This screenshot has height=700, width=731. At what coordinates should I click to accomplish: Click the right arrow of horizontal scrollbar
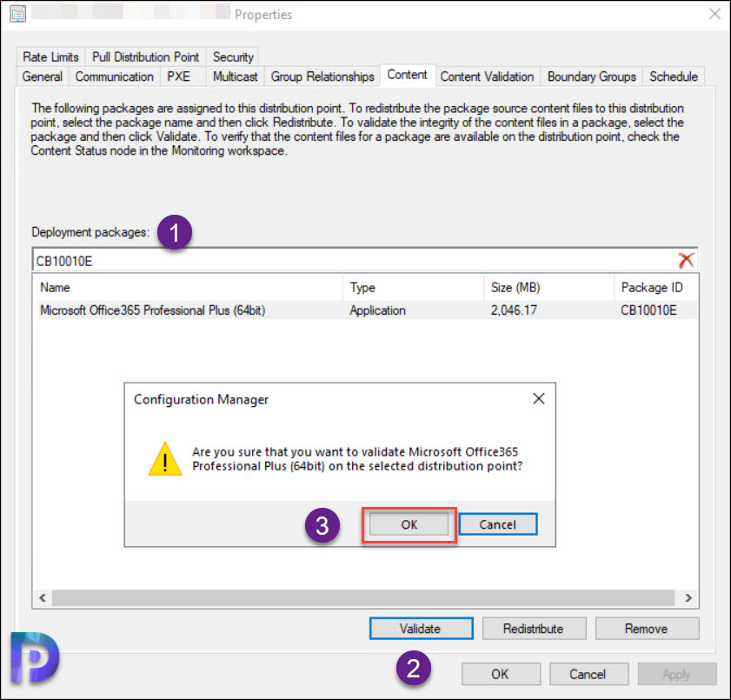coord(688,597)
